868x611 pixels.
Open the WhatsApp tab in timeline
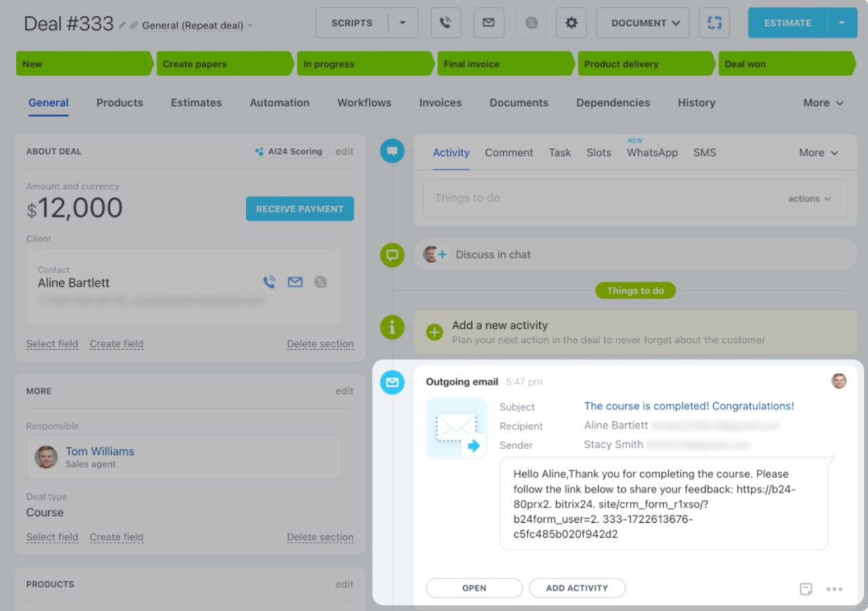pos(652,153)
